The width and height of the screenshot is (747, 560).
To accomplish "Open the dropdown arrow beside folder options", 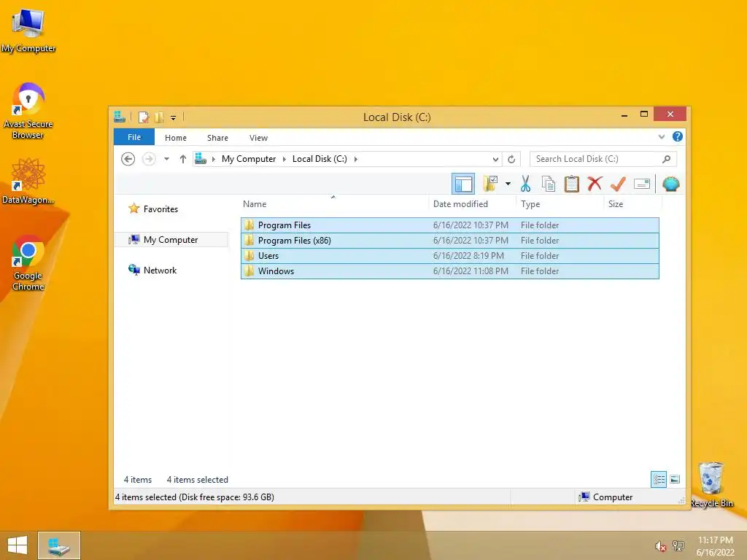I will click(x=508, y=184).
